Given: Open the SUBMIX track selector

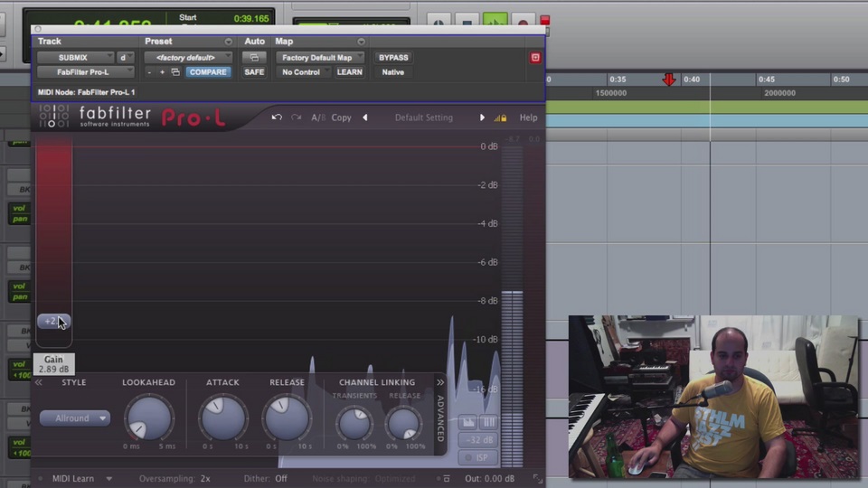Looking at the screenshot, I should coord(75,58).
